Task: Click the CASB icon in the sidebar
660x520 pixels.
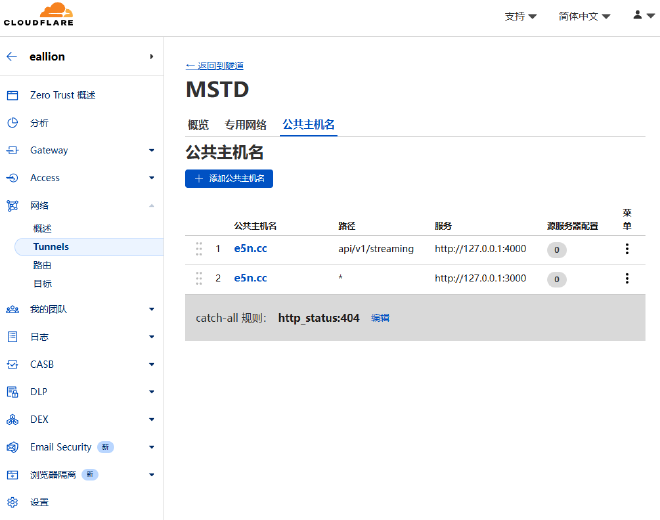Action: coord(13,364)
